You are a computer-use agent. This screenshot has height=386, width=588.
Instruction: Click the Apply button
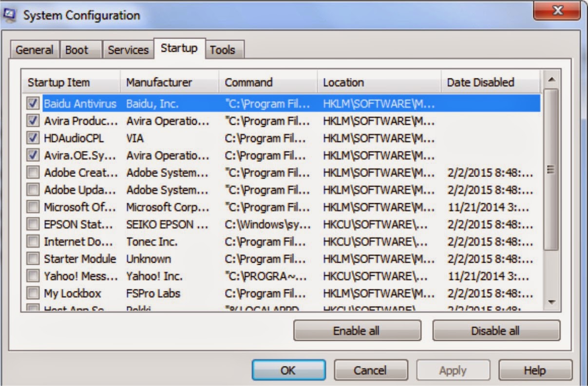(453, 370)
